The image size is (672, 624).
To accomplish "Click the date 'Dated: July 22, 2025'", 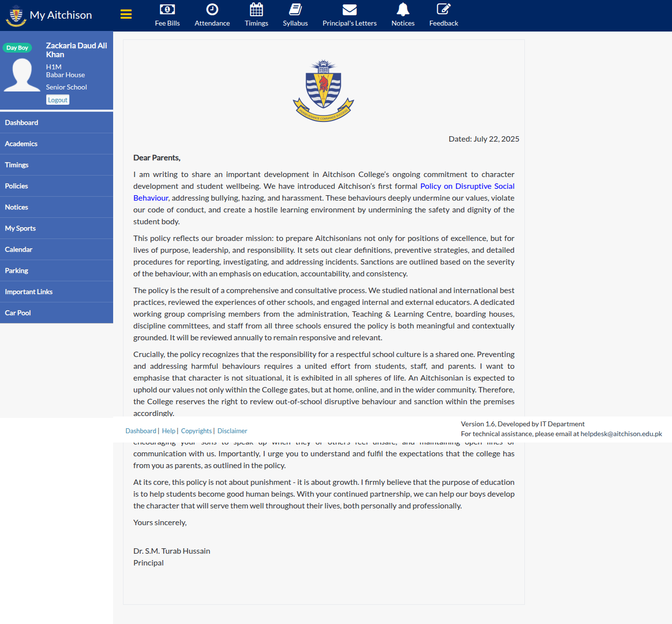I will [484, 139].
